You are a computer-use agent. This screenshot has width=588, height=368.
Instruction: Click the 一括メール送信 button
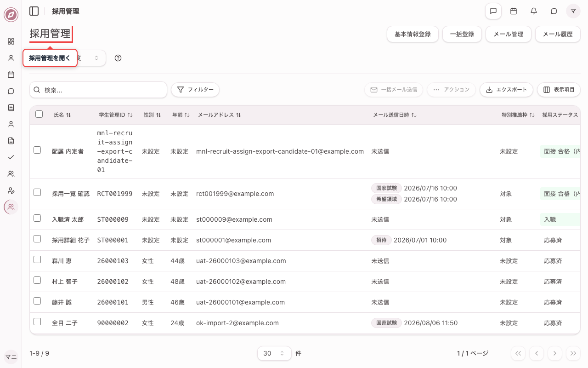[x=394, y=90]
